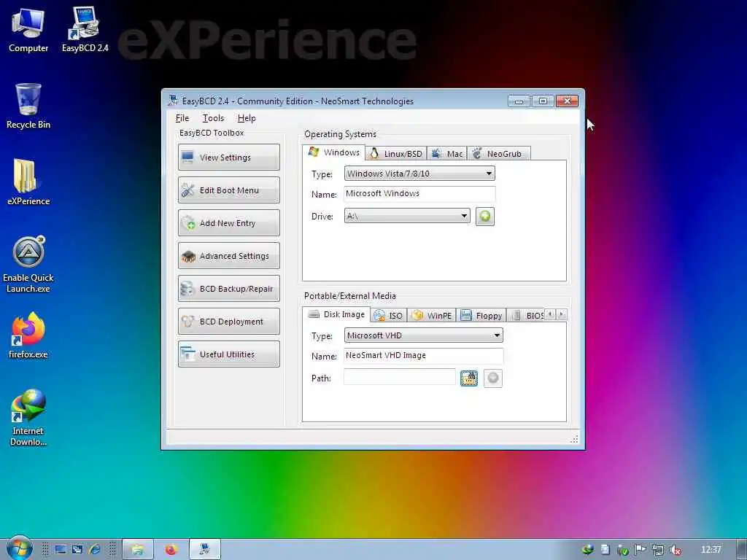
Task: Click the document-shaped tray icon
Action: [605, 550]
